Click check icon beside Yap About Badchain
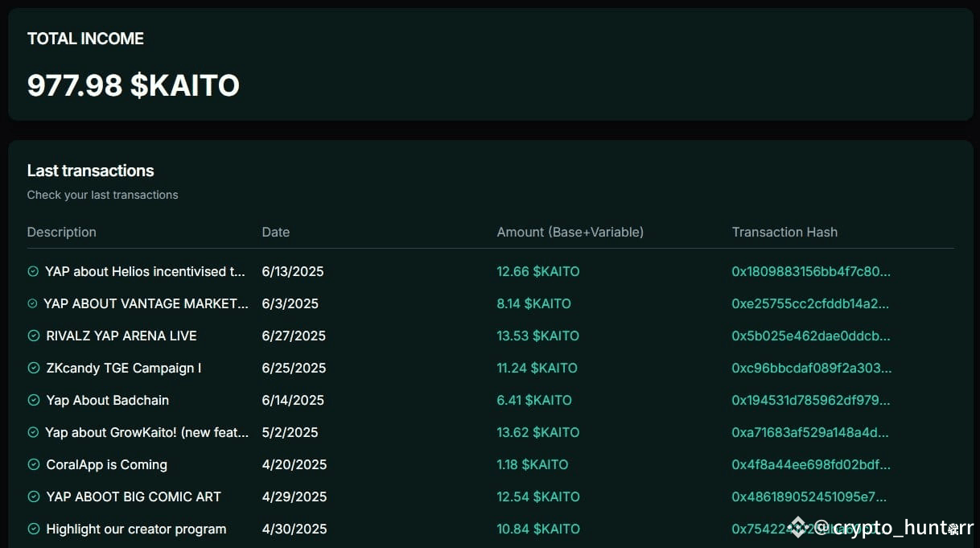The image size is (980, 548). coord(33,401)
